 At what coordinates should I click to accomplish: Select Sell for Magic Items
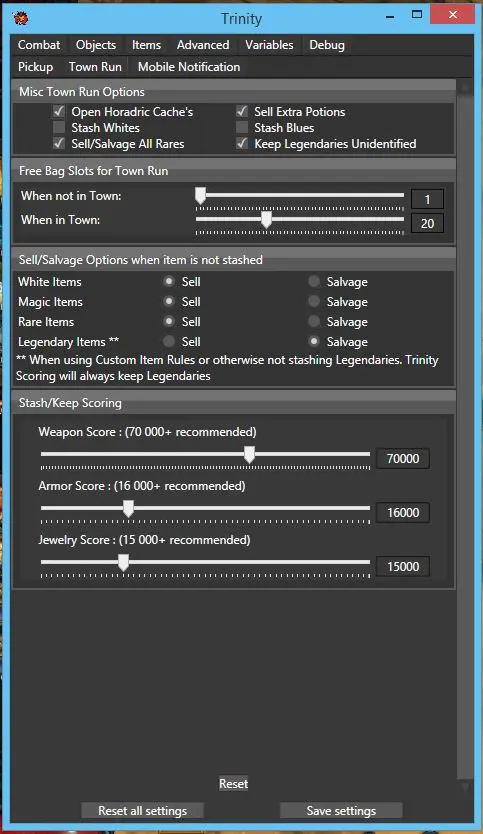click(x=169, y=302)
